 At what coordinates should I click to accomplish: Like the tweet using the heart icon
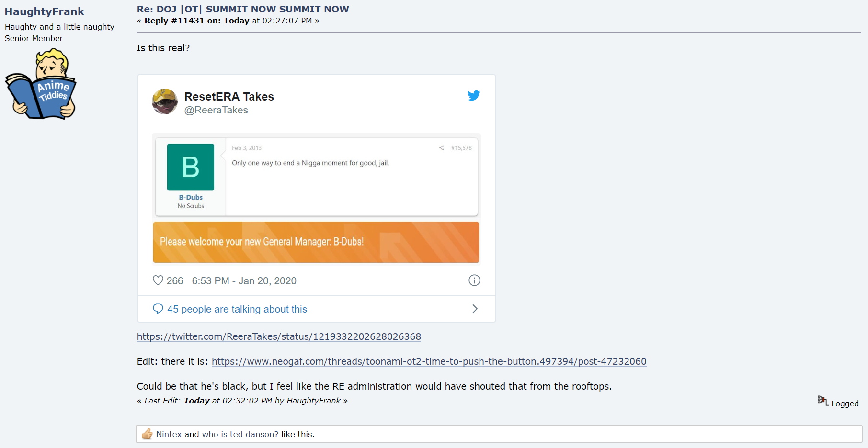coord(158,280)
